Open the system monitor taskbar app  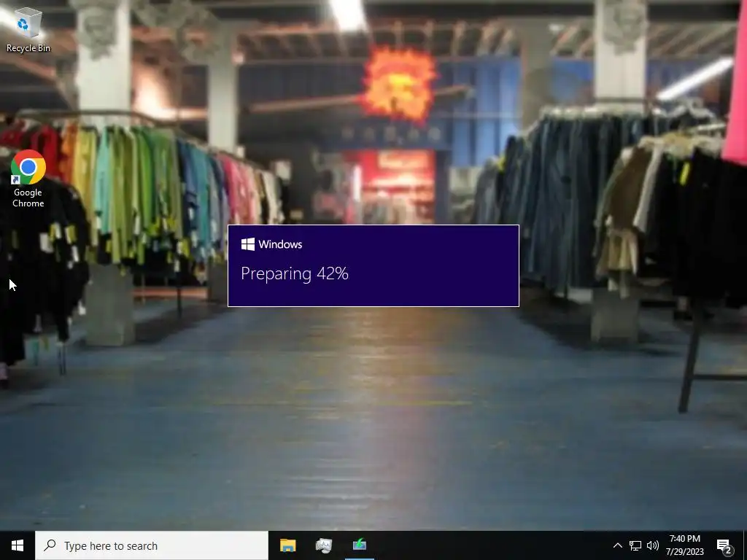(x=324, y=545)
